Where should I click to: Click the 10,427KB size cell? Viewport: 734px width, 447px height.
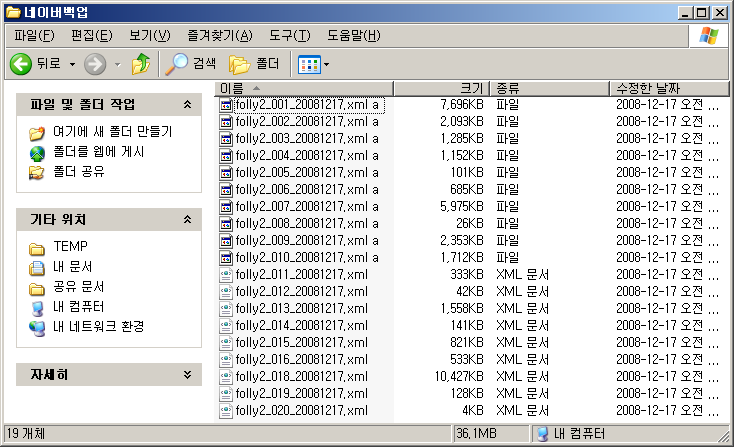tap(459, 377)
